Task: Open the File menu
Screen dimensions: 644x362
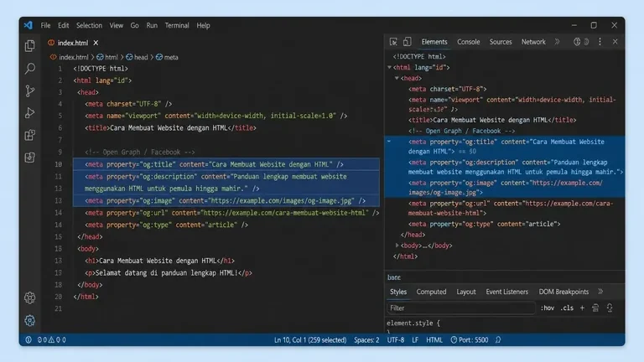Action: tap(45, 25)
